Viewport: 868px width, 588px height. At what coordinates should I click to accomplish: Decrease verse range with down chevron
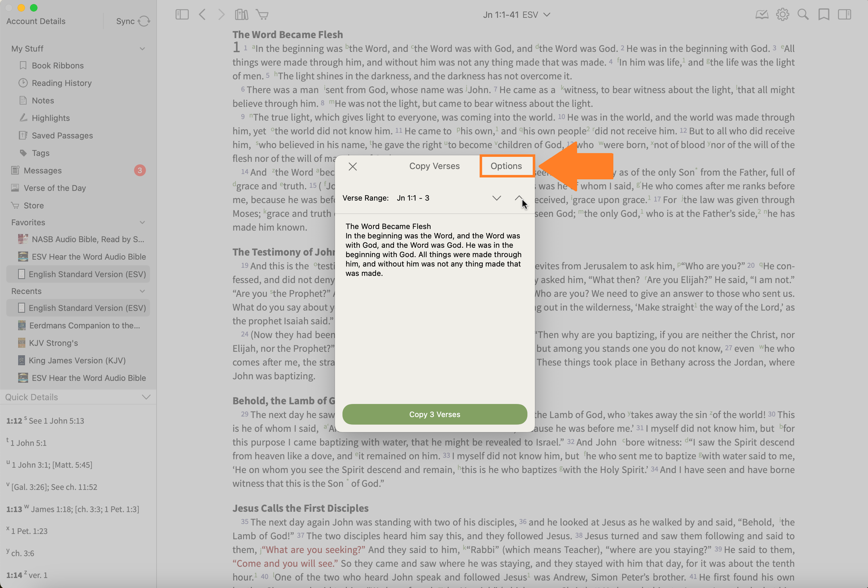(x=496, y=198)
